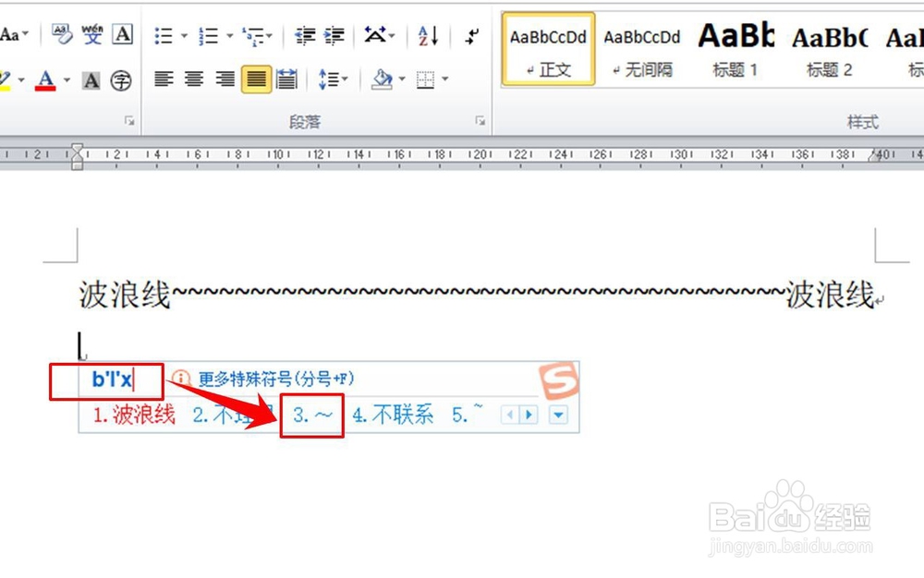Click the borders grid icon
The width and height of the screenshot is (924, 578).
425,78
